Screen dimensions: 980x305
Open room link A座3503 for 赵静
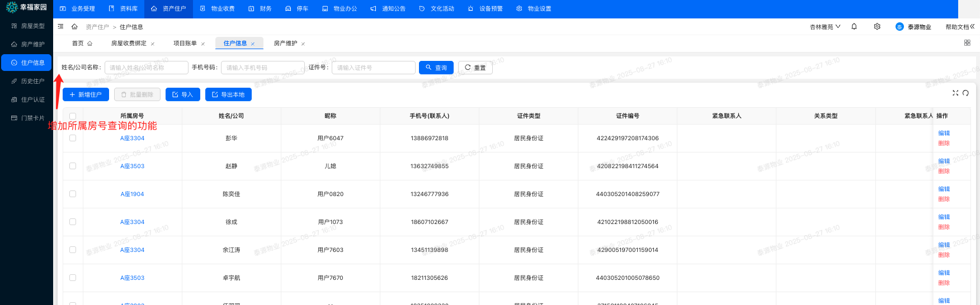coord(132,166)
